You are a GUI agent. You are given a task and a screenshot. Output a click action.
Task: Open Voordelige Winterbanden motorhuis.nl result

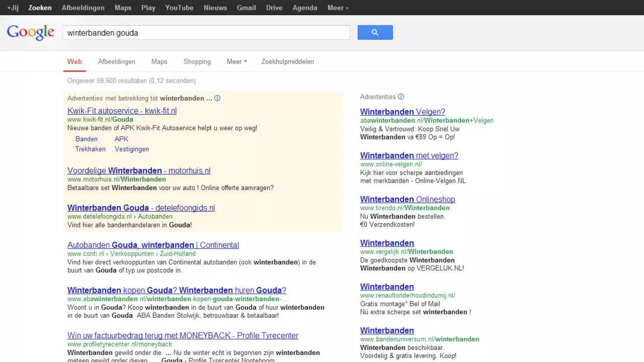point(139,171)
